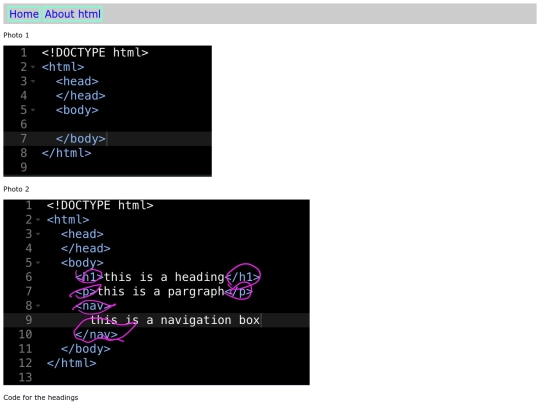The width and height of the screenshot is (540, 405).
Task: Open the Home link in navigation bar
Action: (x=24, y=14)
